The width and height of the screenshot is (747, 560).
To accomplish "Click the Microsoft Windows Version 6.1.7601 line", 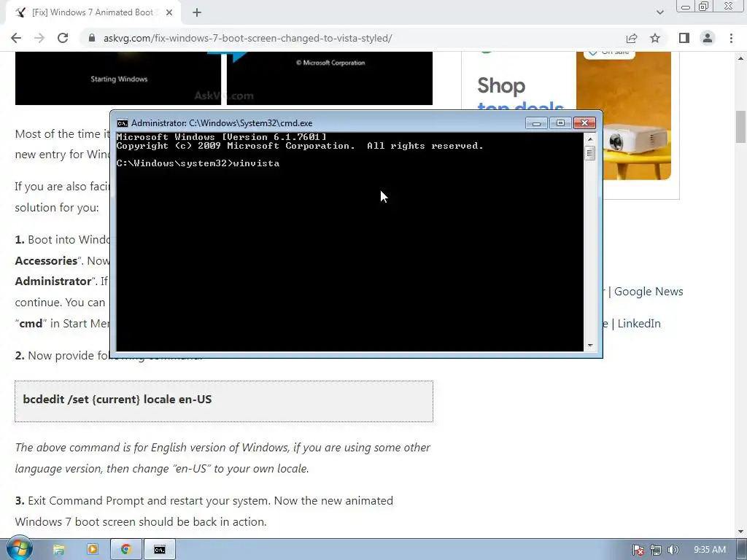I will pos(222,137).
